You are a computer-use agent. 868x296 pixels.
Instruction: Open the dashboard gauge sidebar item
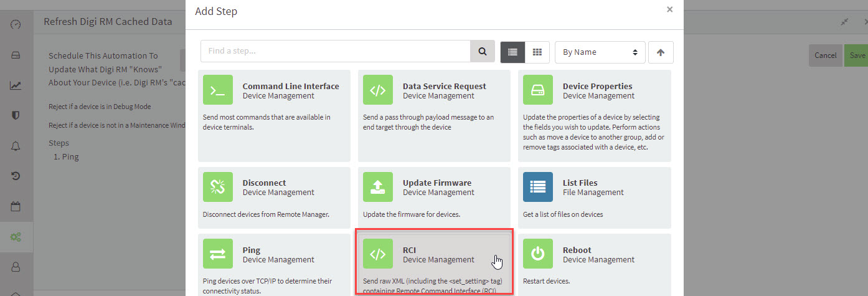pyautogui.click(x=16, y=24)
